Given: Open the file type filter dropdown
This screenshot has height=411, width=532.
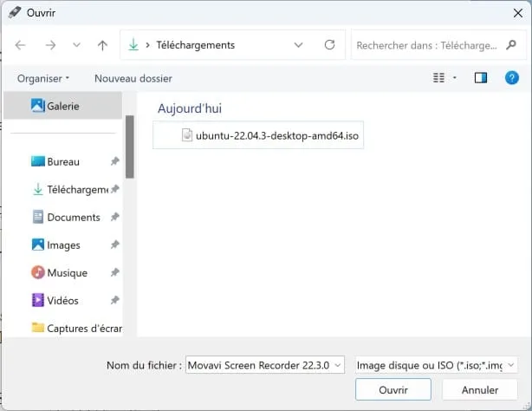Looking at the screenshot, I should pos(437,365).
